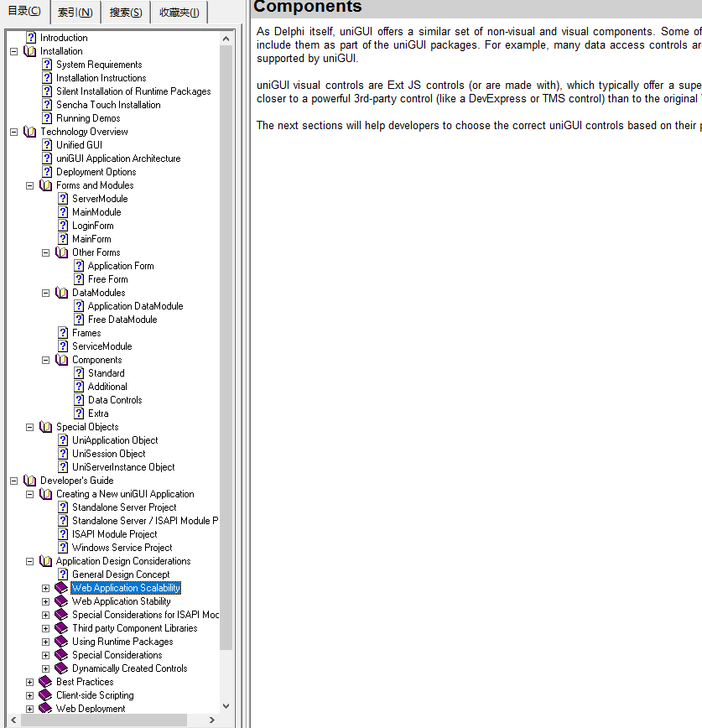Open the Sencha Touch Installation topic
The image size is (702, 728).
click(108, 105)
